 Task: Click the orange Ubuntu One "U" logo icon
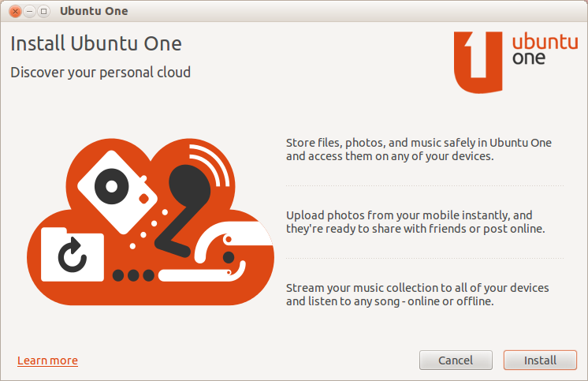point(478,62)
